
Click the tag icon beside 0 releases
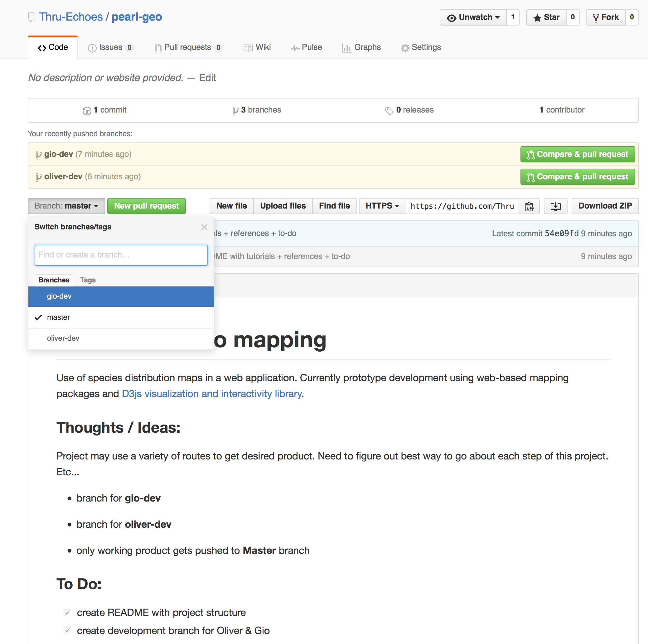pyautogui.click(x=389, y=111)
